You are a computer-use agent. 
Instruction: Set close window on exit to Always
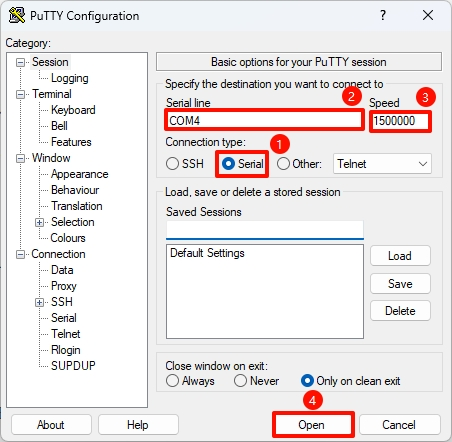(172, 381)
